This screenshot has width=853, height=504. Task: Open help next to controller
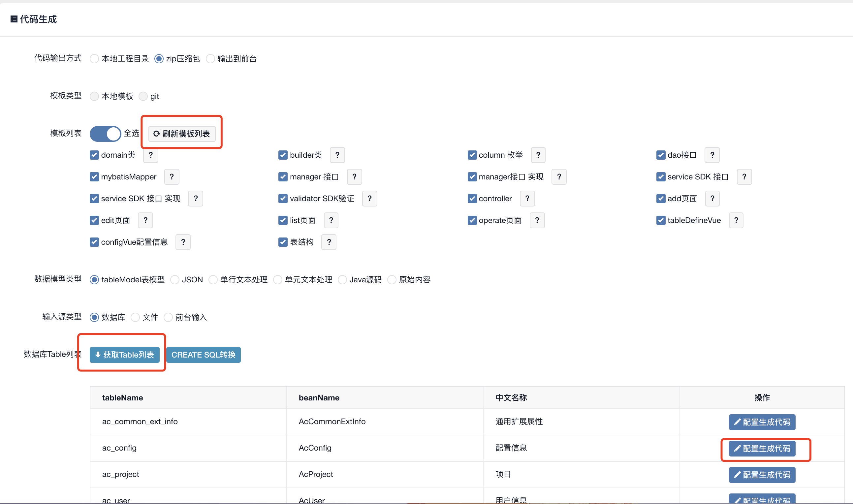[527, 198]
